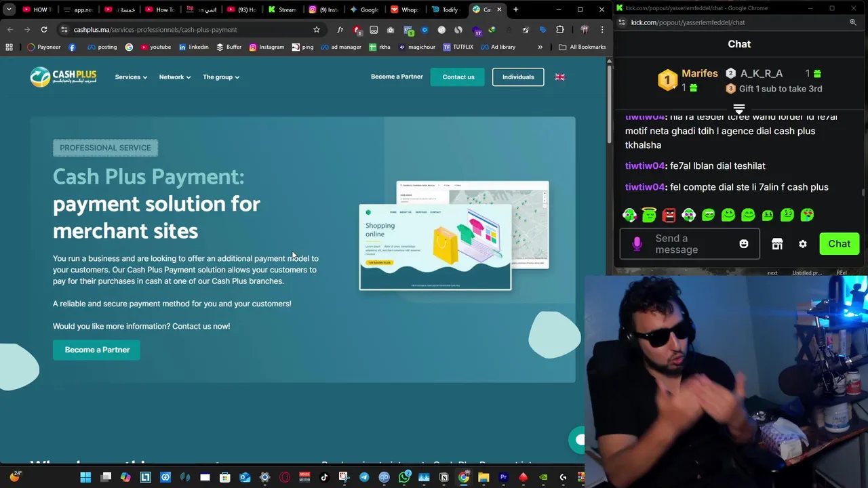Image resolution: width=868 pixels, height=488 pixels.
Task: Open the tab search dropdown arrow
Action: [x=9, y=9]
